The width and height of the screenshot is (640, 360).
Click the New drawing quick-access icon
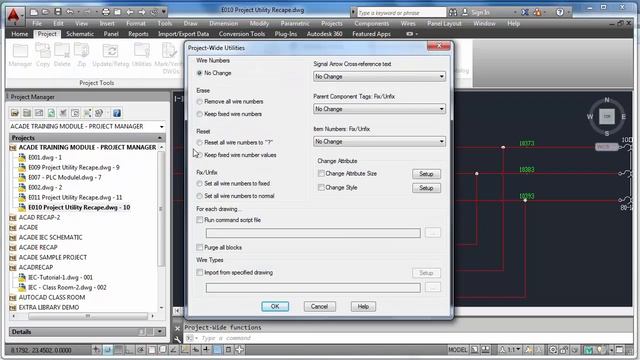[x=34, y=12]
